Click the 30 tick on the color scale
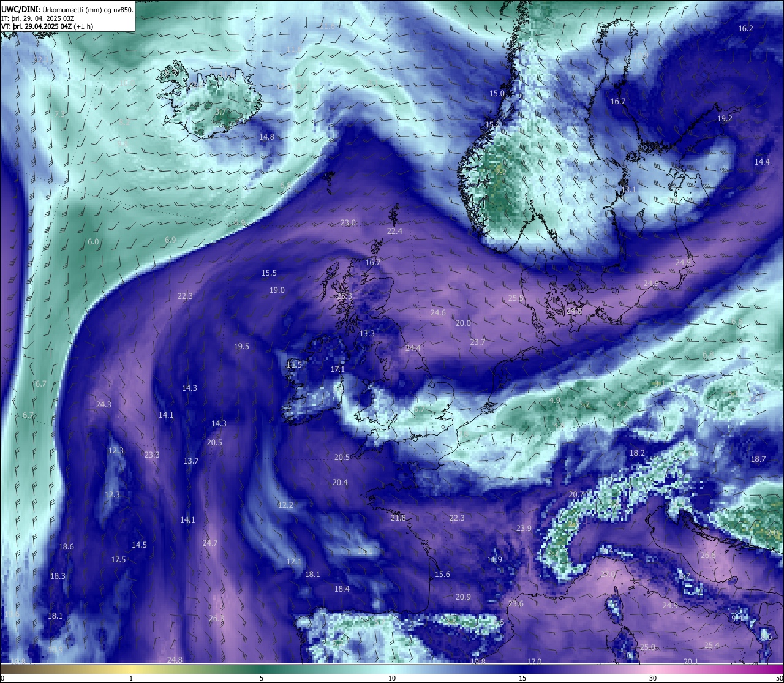 tap(653, 678)
